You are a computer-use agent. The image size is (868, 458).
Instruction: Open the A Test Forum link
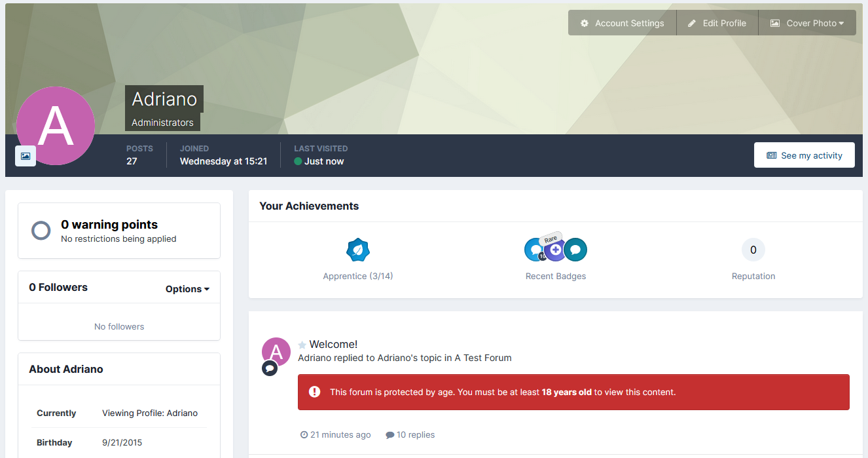483,358
